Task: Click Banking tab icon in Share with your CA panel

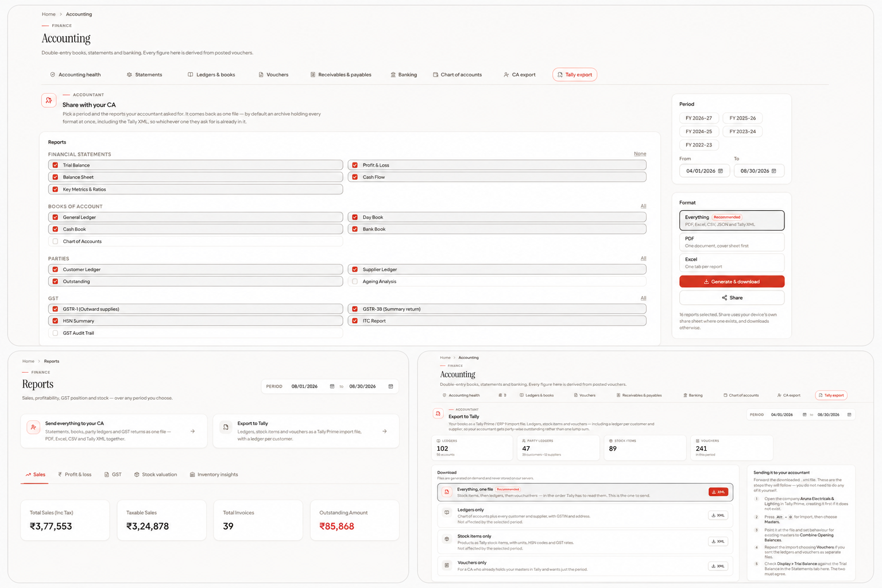Action: click(393, 75)
